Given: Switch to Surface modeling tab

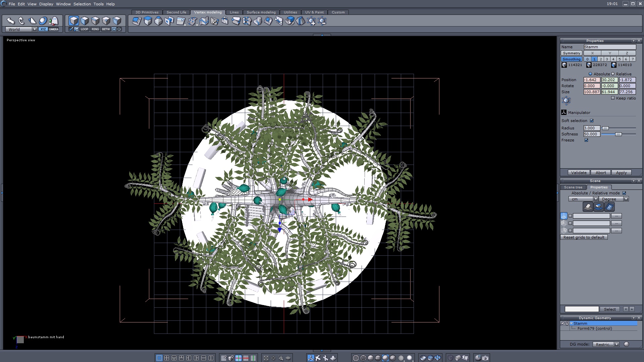Looking at the screenshot, I should 261,12.
